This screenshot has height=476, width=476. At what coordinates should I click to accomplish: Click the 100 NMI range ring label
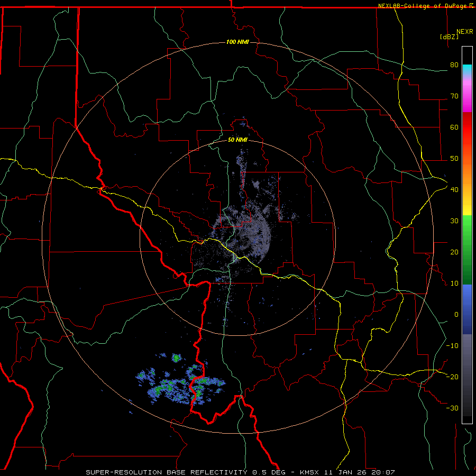[x=237, y=42]
